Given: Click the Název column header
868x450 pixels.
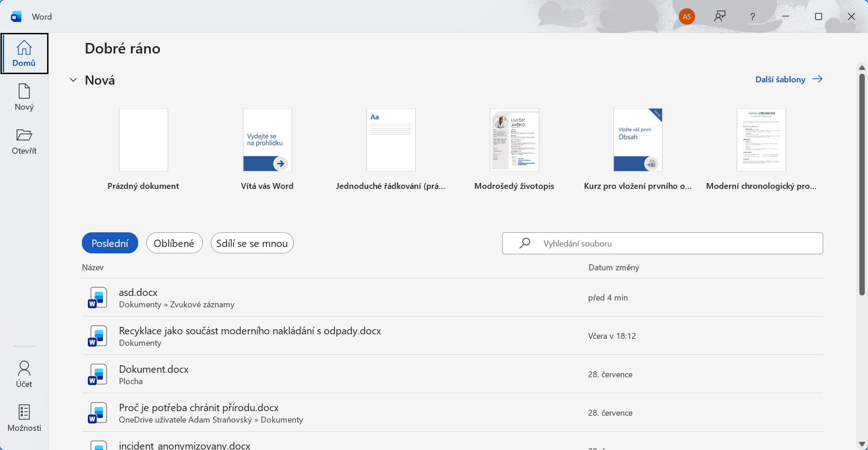Looking at the screenshot, I should [x=93, y=268].
